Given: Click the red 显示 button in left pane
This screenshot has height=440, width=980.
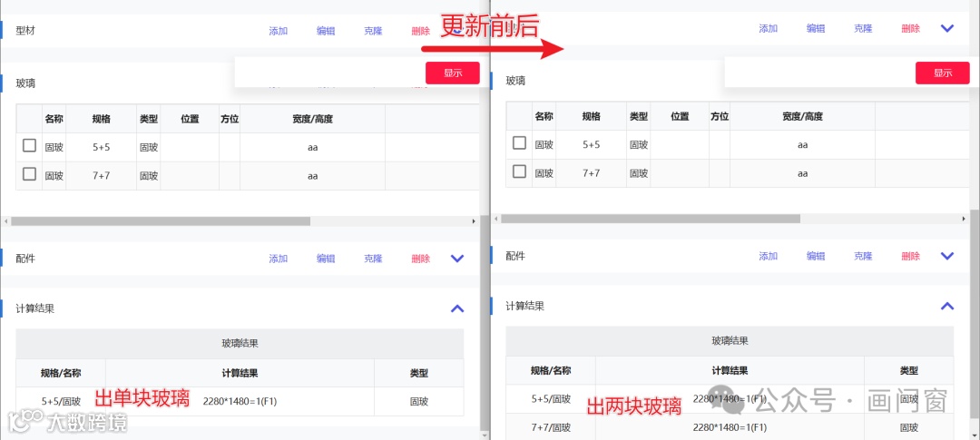Looking at the screenshot, I should (x=453, y=73).
